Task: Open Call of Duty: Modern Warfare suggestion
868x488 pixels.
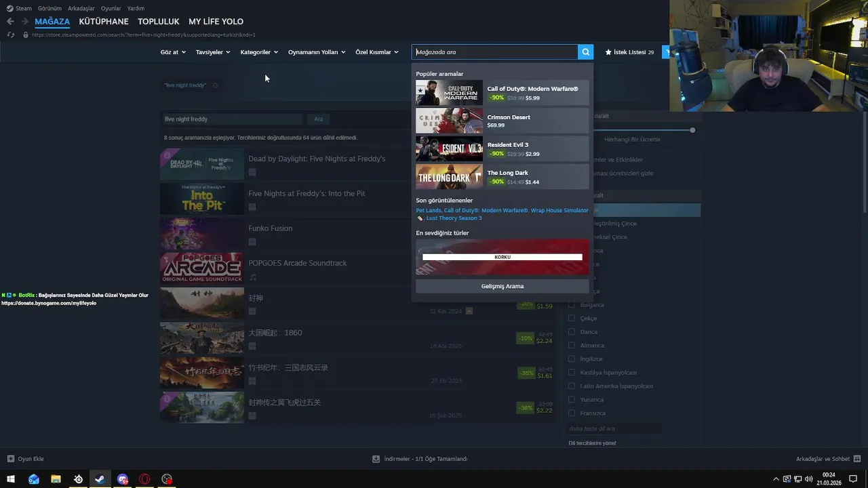Action: (502, 93)
